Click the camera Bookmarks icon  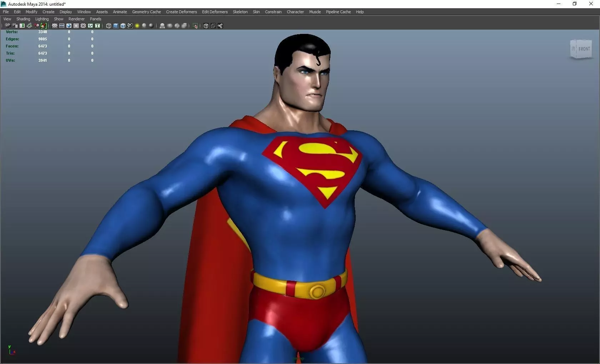point(22,26)
